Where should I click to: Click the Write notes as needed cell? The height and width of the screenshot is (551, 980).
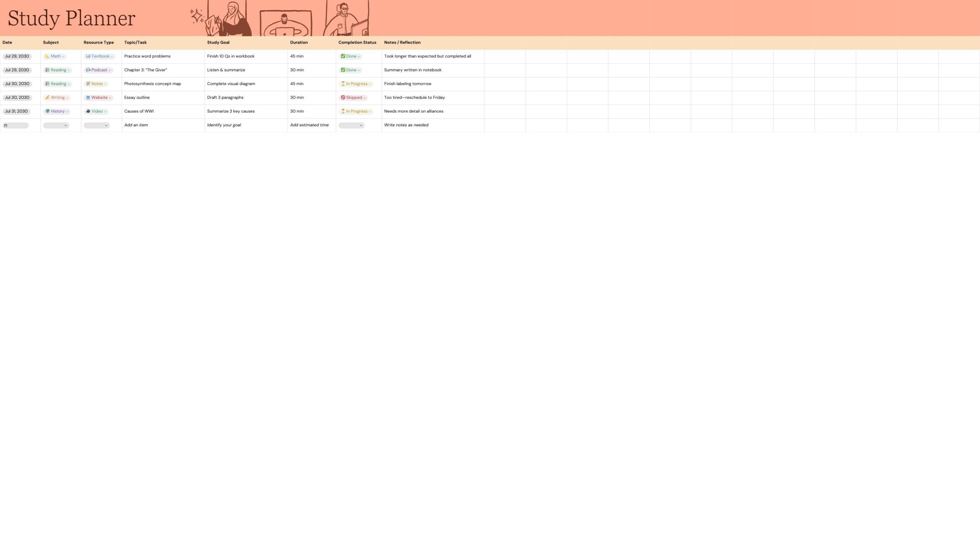coord(406,125)
